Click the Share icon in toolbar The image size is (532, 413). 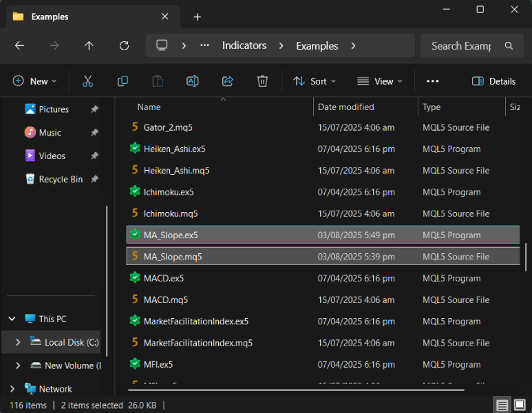pyautogui.click(x=228, y=81)
